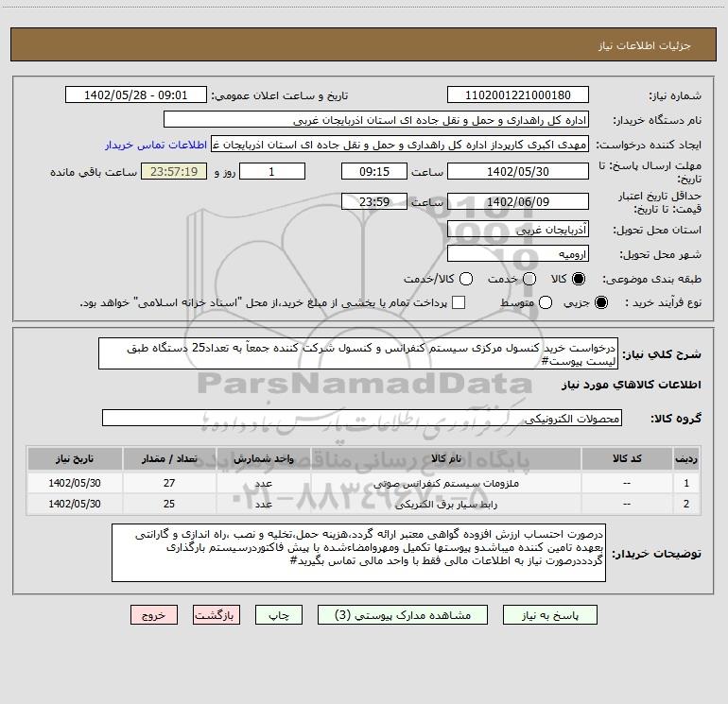Click the عدد unit cell in row 1
728x704 pixels.
263,483
